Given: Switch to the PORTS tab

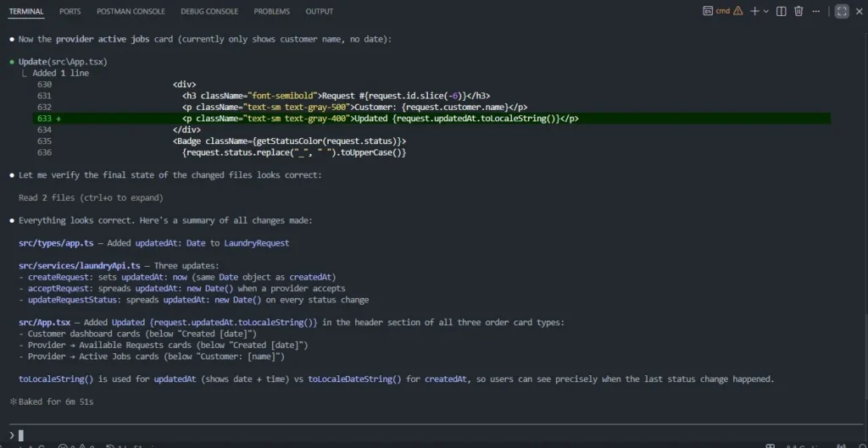Looking at the screenshot, I should [70, 11].
